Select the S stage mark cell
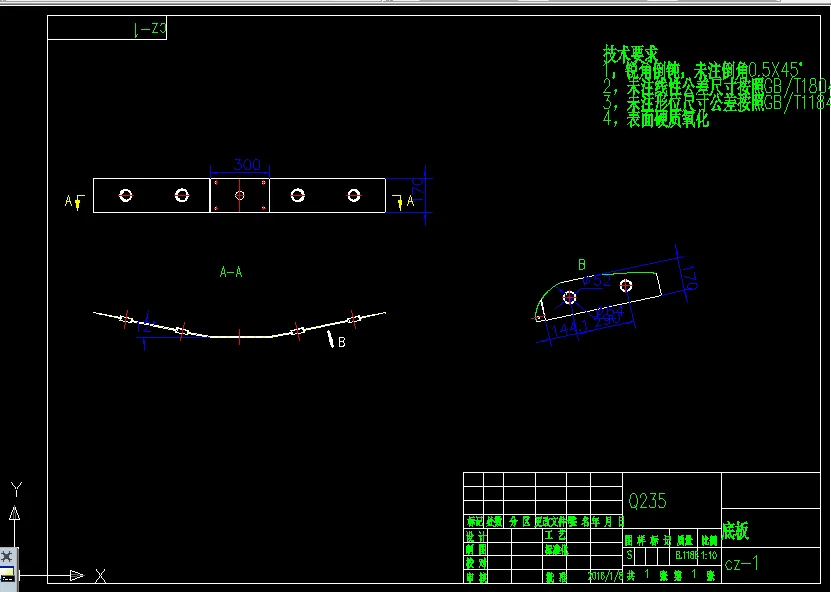This screenshot has width=831, height=592. pos(629,556)
